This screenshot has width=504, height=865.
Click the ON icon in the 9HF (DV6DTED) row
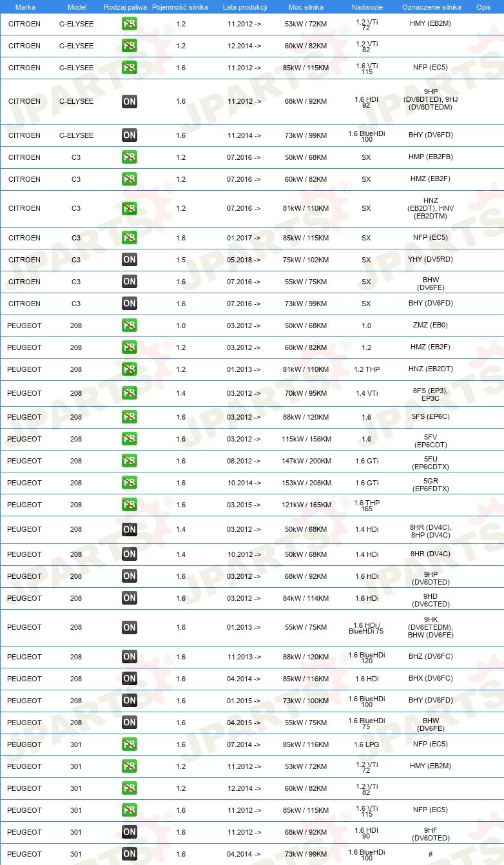tap(130, 832)
